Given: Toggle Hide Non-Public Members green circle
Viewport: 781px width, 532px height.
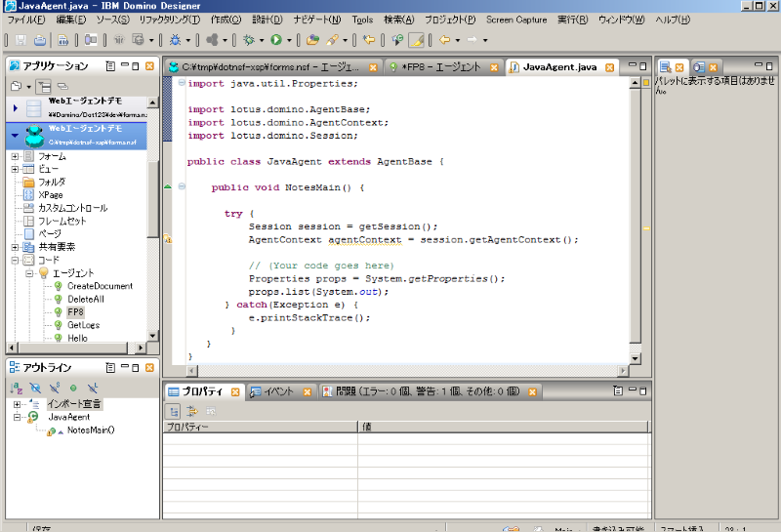Looking at the screenshot, I should point(73,388).
